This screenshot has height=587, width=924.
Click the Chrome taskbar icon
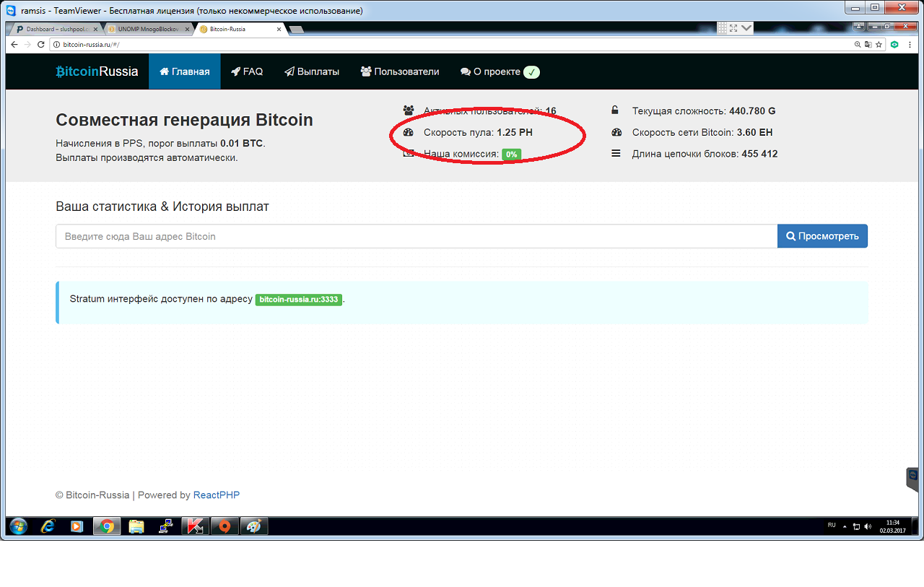tap(107, 526)
